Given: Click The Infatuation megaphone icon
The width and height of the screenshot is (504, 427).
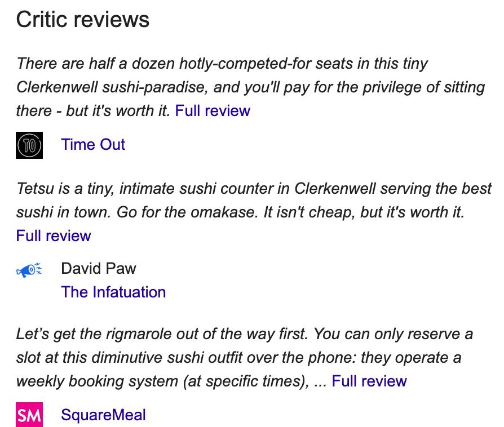Looking at the screenshot, I should [29, 270].
